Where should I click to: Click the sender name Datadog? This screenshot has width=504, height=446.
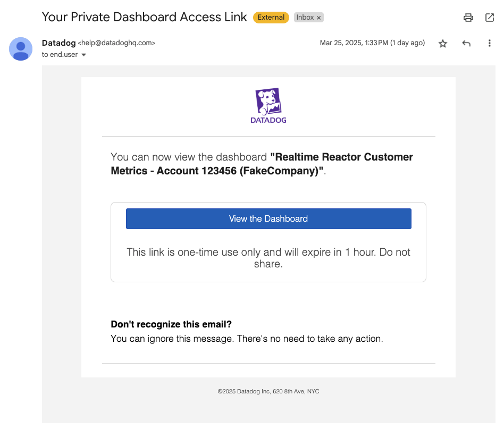point(58,43)
